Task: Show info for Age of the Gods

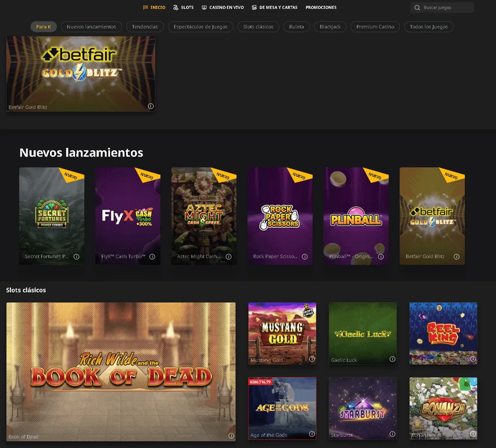Action: coord(311,434)
